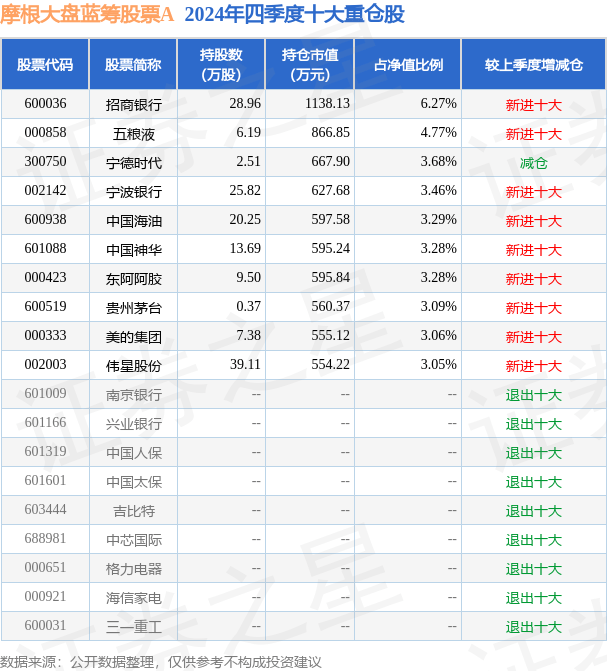Click market value 1138.13
The height and width of the screenshot is (671, 607).
coord(327,104)
